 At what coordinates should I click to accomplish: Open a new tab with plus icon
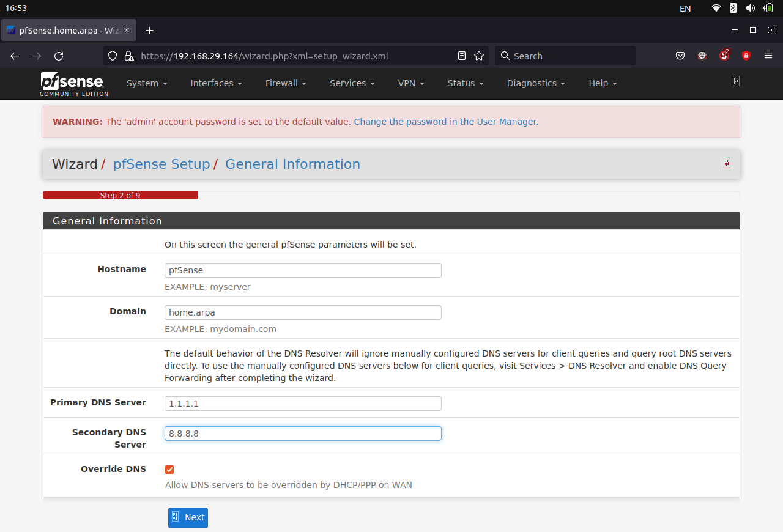tap(149, 30)
